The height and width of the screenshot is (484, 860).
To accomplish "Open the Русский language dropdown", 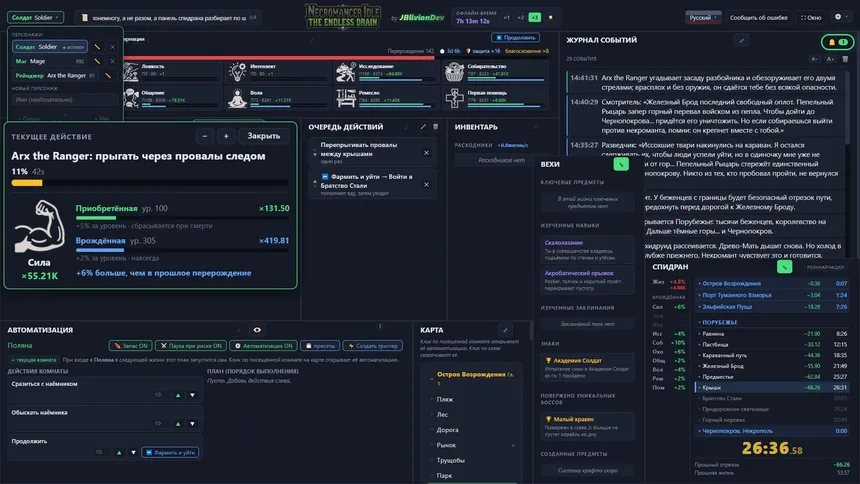I will click(x=703, y=18).
